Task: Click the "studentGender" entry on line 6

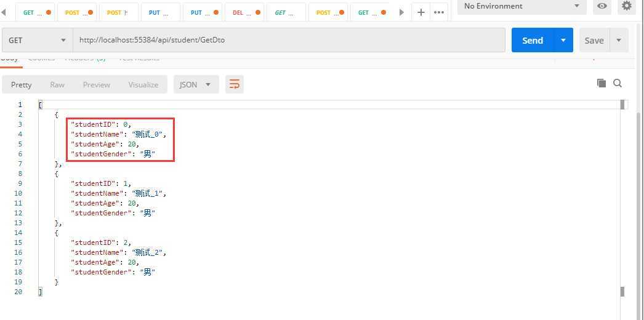Action: click(113, 154)
